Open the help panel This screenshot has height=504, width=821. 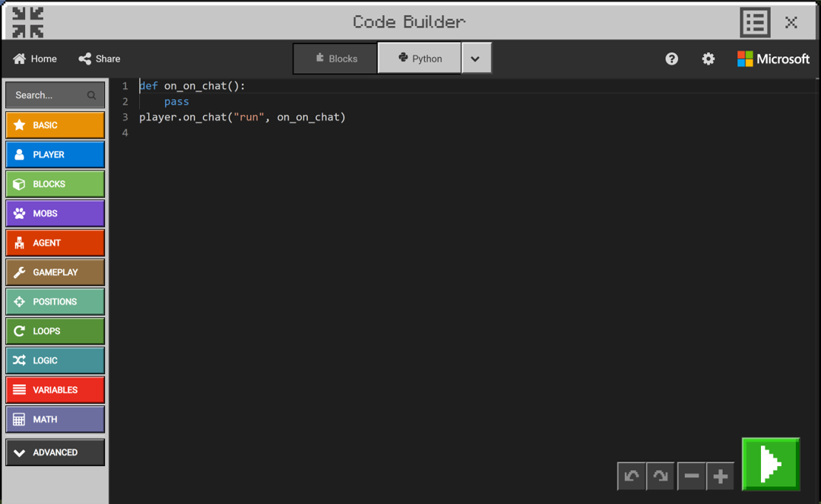point(671,59)
